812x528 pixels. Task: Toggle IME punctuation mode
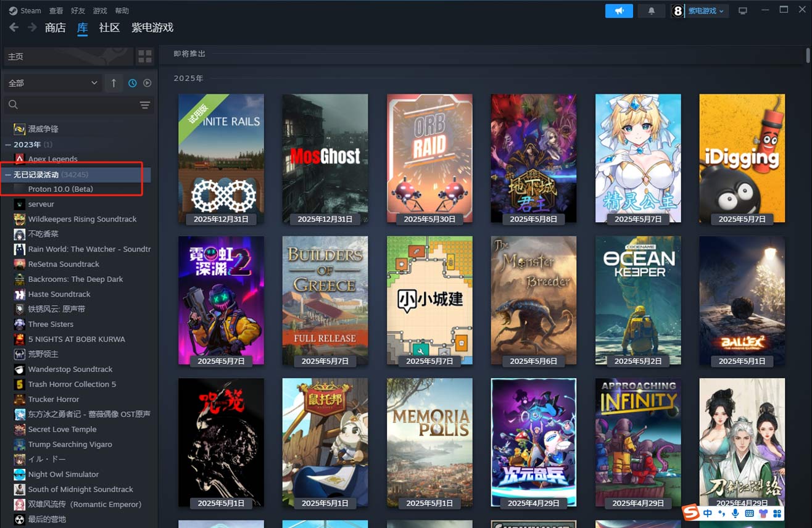[x=722, y=514]
